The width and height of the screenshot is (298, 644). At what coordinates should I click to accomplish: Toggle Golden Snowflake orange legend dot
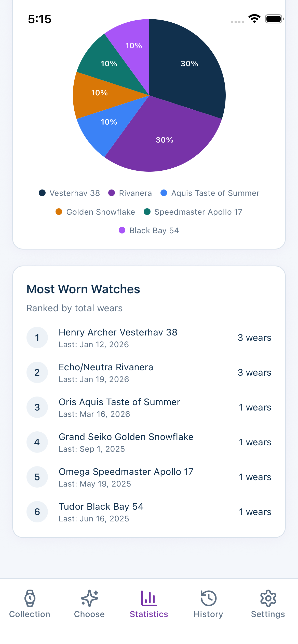(59, 212)
